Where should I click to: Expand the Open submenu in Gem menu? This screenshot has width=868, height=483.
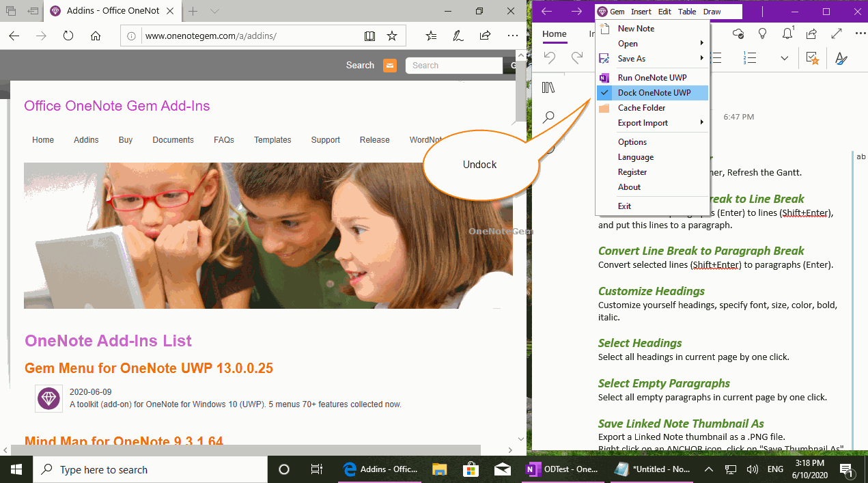652,44
